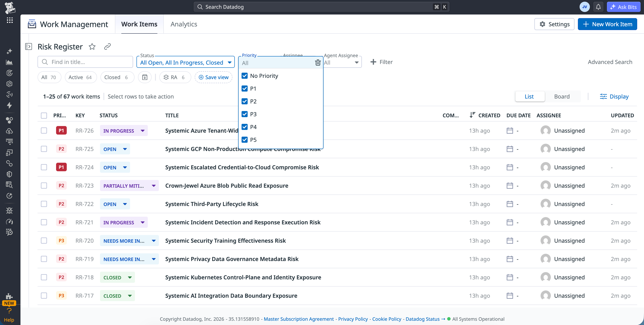Select the row checkbox for RR-726
The height and width of the screenshot is (325, 644).
pos(44,131)
